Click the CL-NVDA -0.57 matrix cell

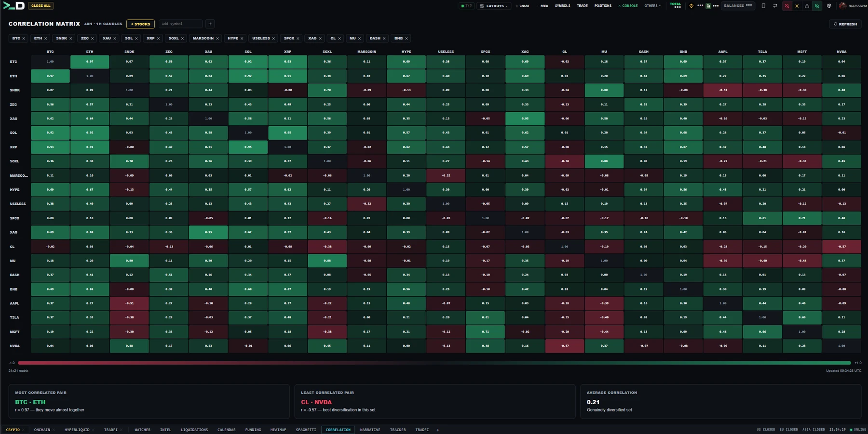pyautogui.click(x=841, y=247)
